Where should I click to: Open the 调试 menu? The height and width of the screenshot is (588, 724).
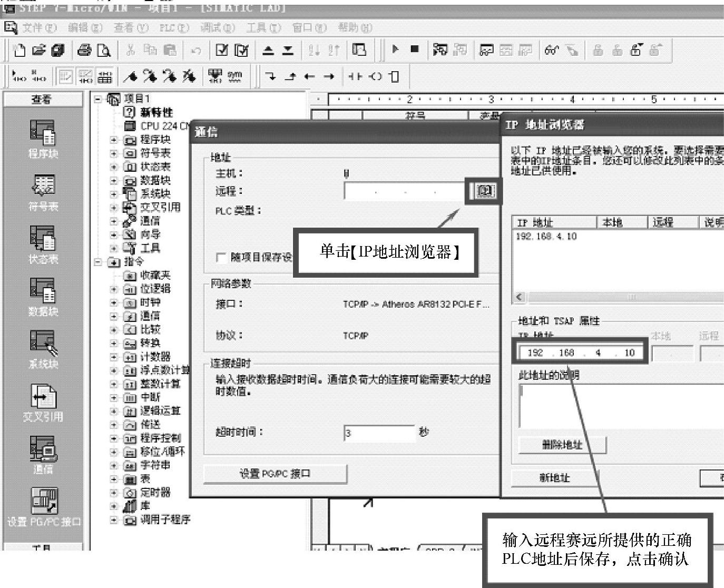point(217,27)
